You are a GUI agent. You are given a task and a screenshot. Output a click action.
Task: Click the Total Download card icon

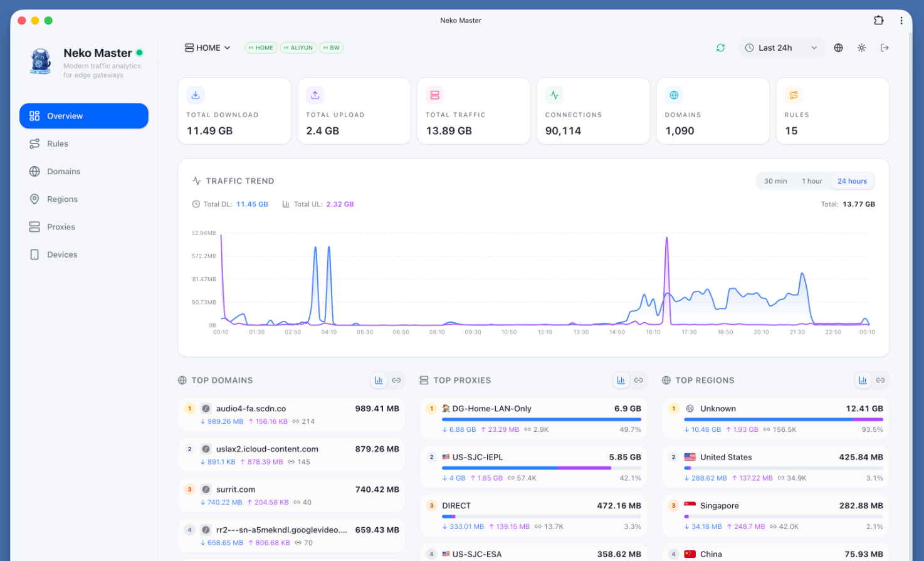[196, 95]
